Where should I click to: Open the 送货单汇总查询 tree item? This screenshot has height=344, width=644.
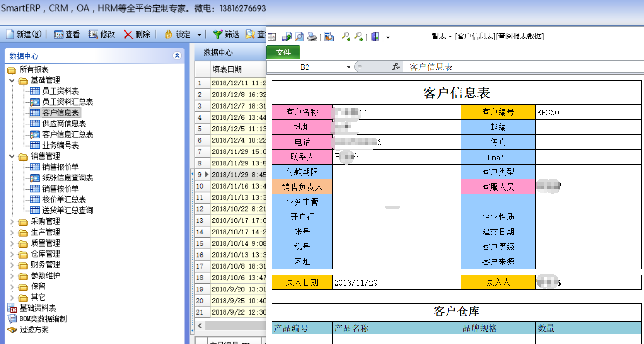[61, 210]
